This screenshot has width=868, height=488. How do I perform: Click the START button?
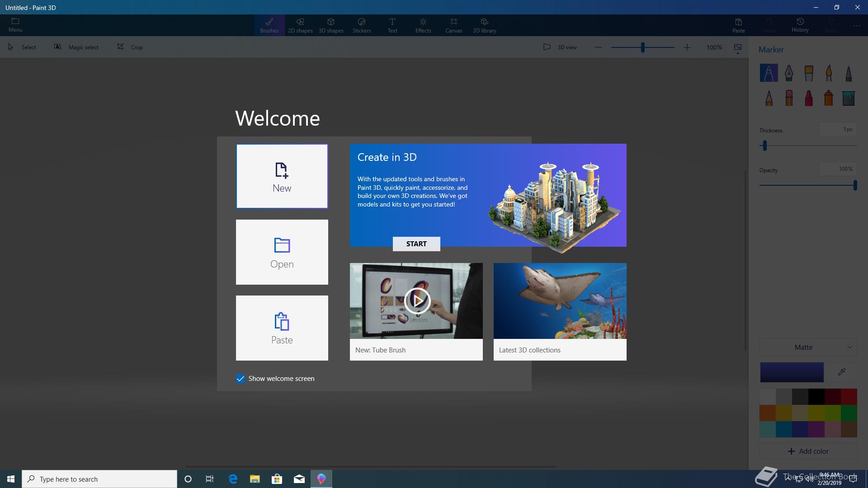[416, 244]
